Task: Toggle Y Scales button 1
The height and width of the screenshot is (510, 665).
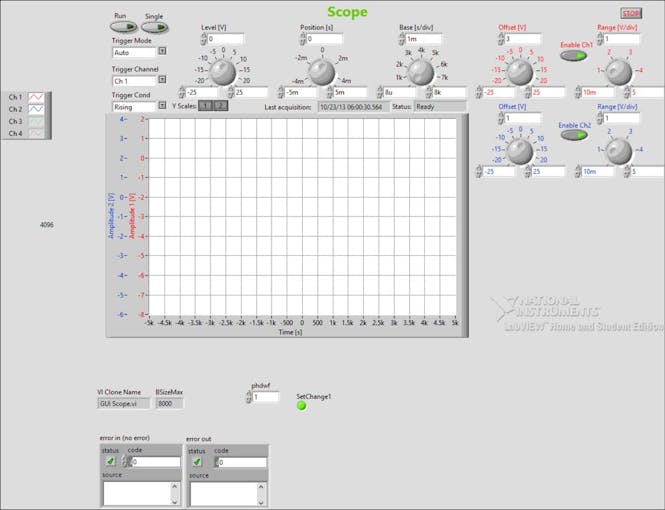Action: click(205, 106)
